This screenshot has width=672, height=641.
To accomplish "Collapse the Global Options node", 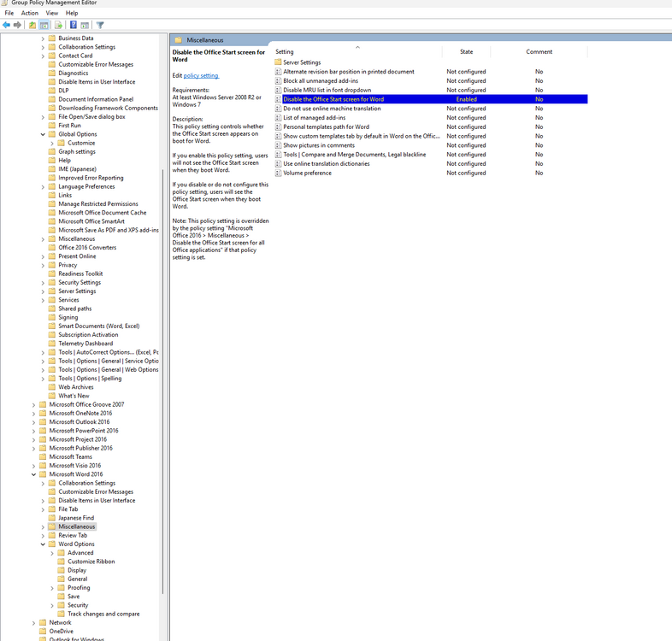I will (43, 134).
